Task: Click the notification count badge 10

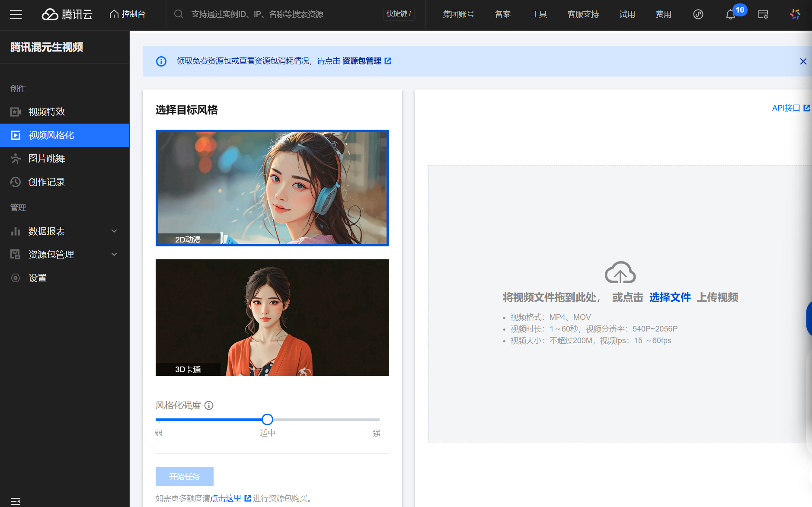Action: 740,10
